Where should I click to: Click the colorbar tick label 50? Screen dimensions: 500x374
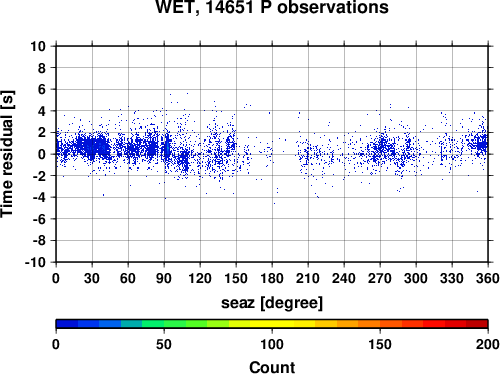click(164, 344)
